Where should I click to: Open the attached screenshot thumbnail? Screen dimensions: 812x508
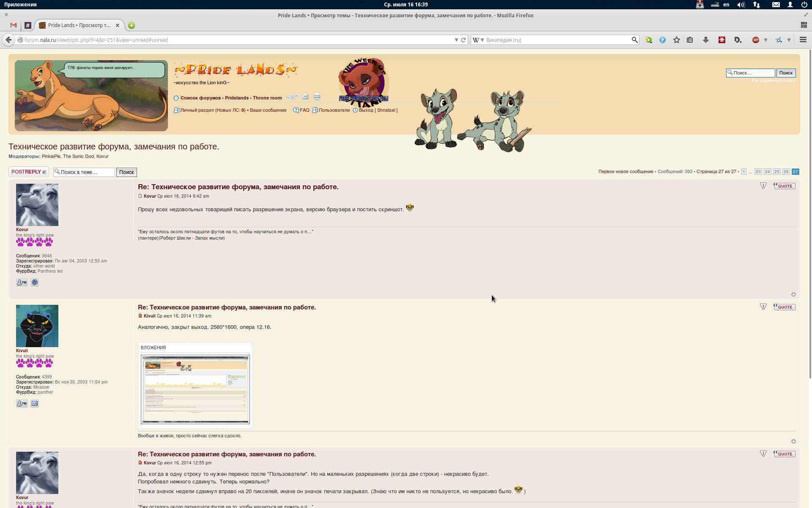tap(195, 389)
